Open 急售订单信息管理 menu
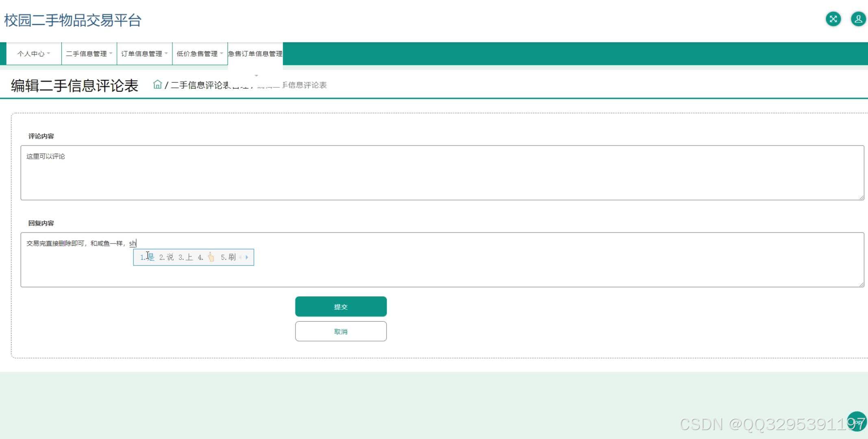 pos(255,54)
